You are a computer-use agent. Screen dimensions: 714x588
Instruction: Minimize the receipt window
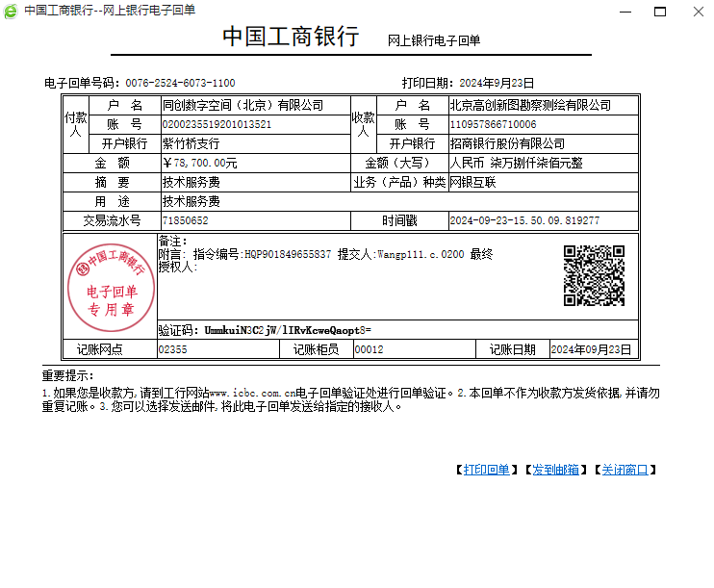click(625, 12)
